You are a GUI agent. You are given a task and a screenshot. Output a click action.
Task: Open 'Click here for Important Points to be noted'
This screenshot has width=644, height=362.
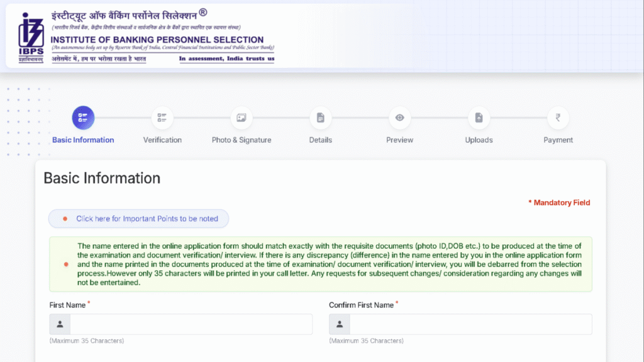click(x=139, y=219)
